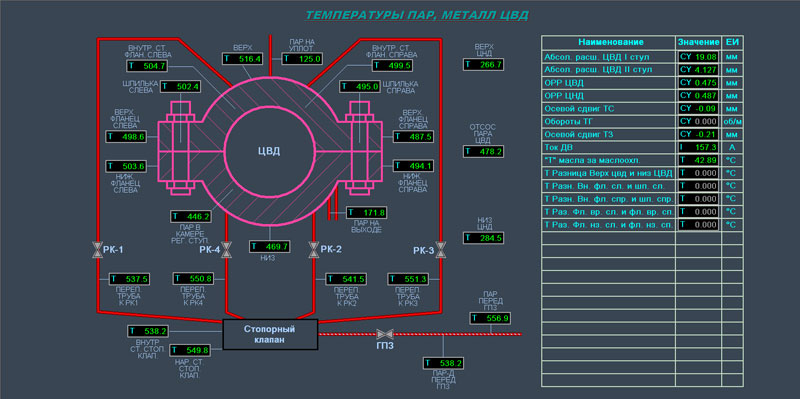Screen dimensions: 800x399
Task: Select the Ток ДВ table row
Action: 642,147
